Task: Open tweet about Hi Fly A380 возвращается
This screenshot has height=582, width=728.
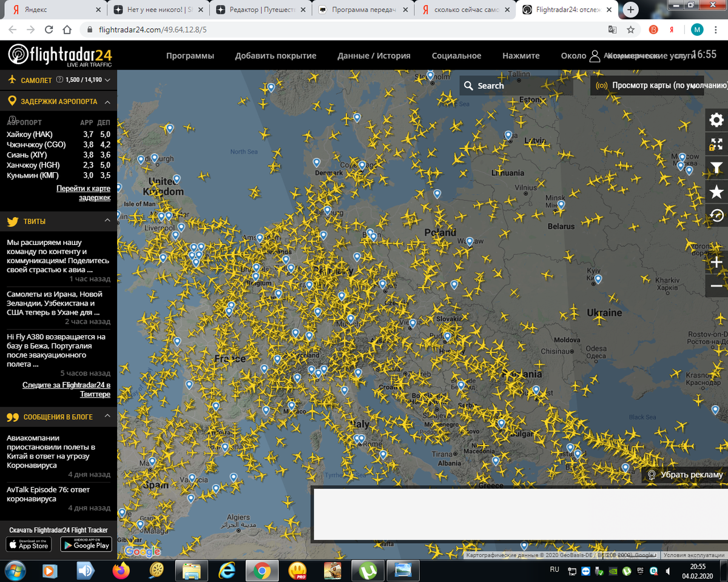Action: click(x=57, y=350)
